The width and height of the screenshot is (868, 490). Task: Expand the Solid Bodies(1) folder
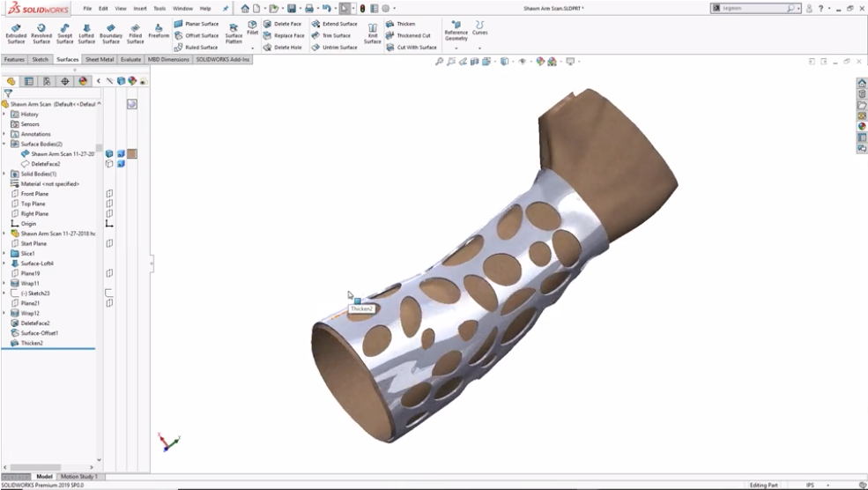coord(4,174)
